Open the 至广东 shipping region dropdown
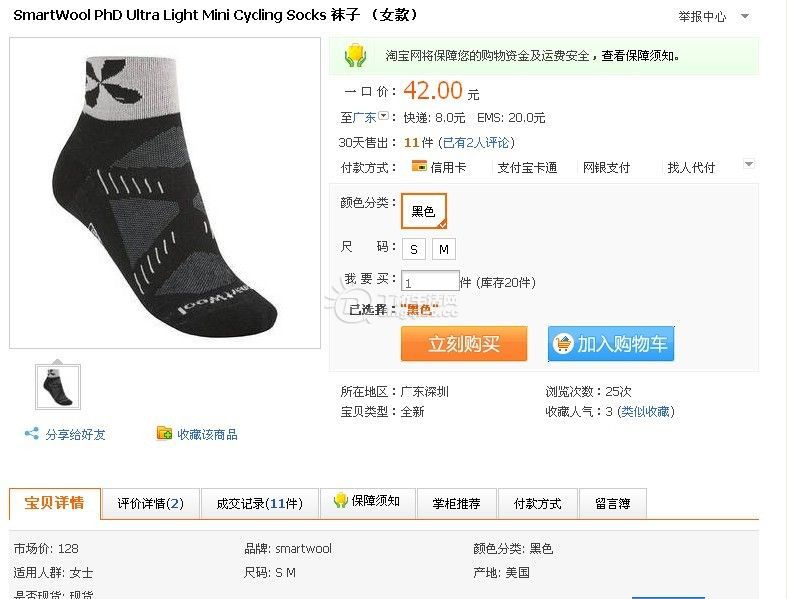 [383, 116]
